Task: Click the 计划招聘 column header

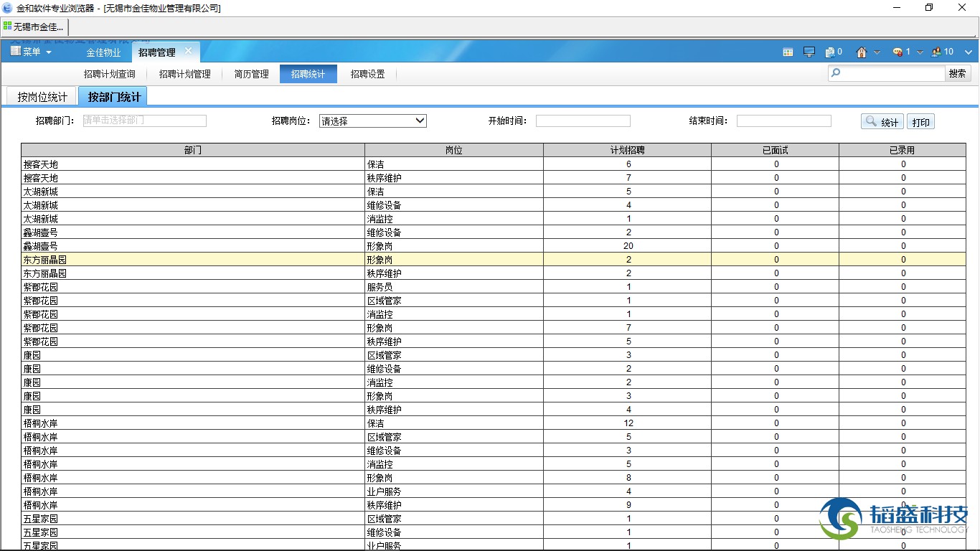Action: (627, 150)
